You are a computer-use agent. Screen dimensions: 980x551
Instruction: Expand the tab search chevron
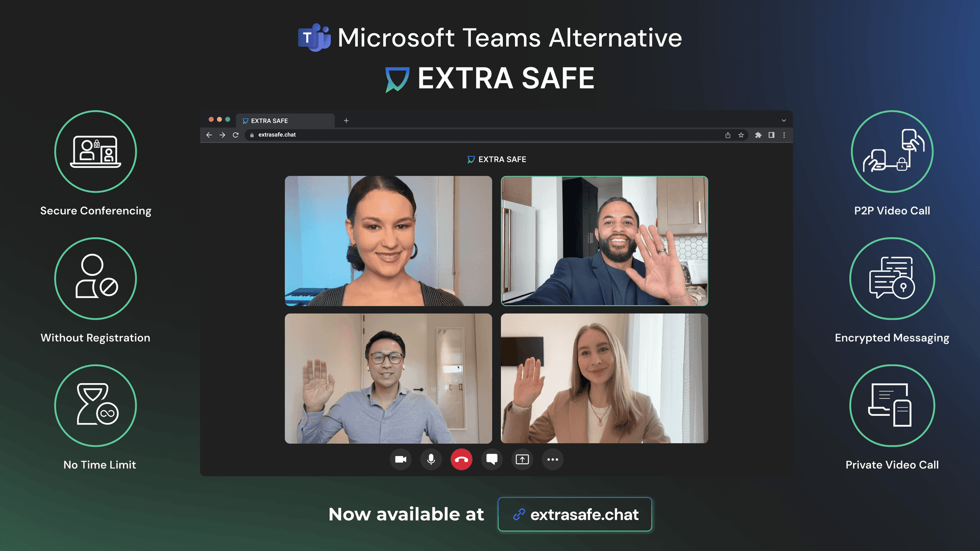(x=783, y=120)
